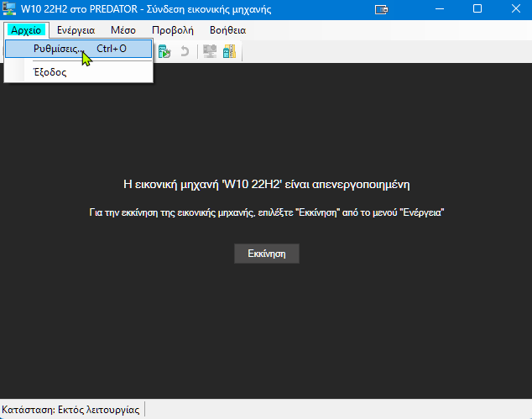Minimize the virtual machine connection window
The width and height of the screenshot is (532, 419).
click(440, 9)
